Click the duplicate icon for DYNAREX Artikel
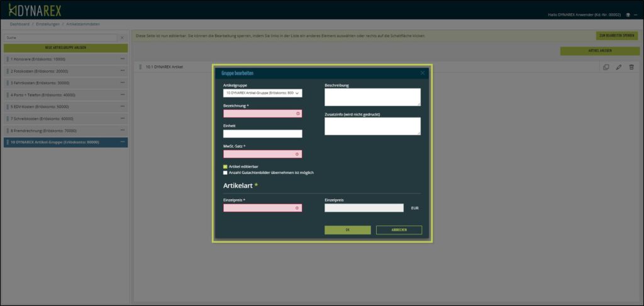 point(606,67)
